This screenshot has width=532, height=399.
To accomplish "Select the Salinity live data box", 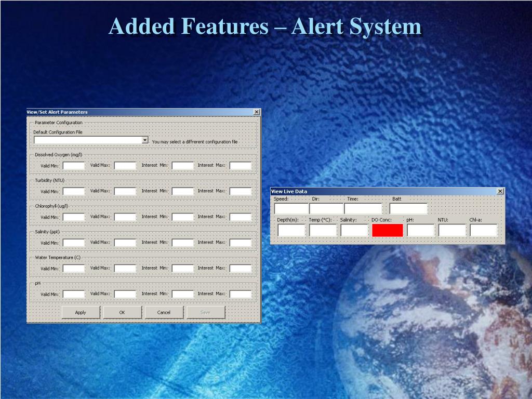I will click(354, 230).
